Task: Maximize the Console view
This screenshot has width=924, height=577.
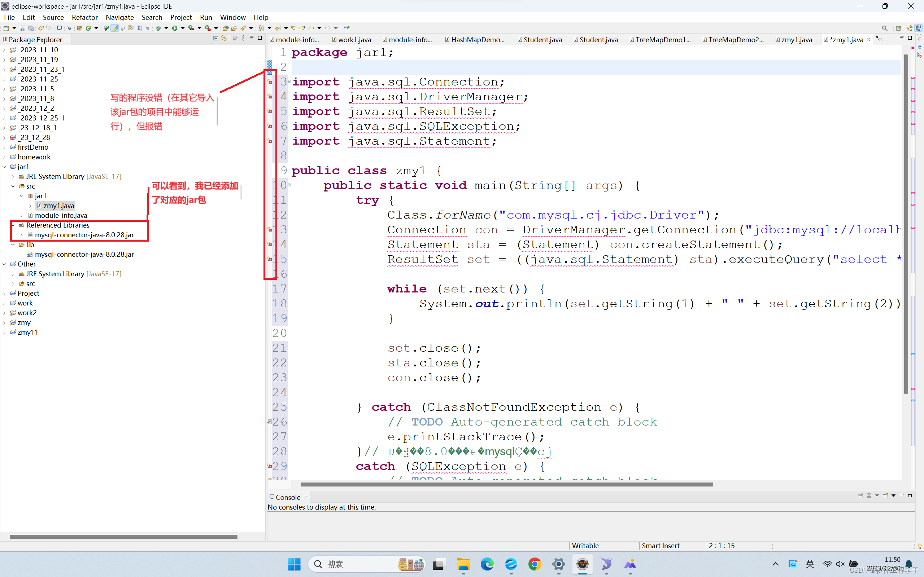Action: 911,495
